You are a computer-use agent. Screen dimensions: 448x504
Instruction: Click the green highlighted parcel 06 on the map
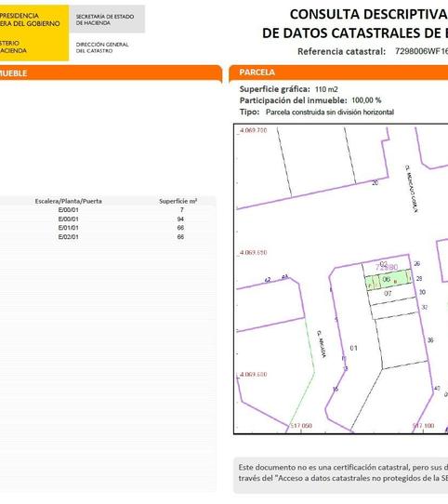click(x=389, y=280)
